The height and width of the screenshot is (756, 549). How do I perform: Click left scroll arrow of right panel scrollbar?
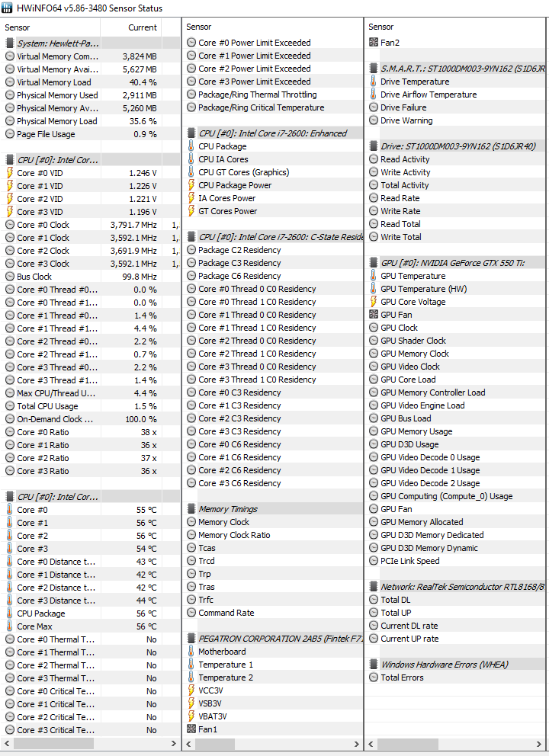[x=371, y=744]
